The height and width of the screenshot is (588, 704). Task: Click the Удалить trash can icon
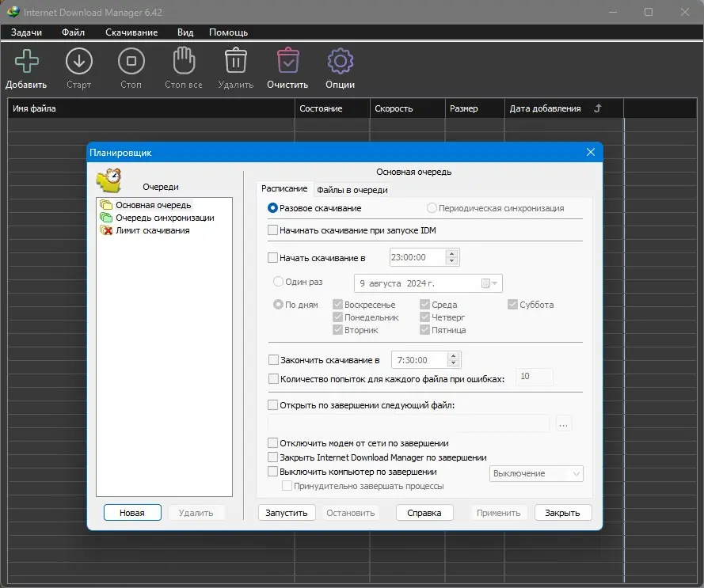[x=236, y=60]
